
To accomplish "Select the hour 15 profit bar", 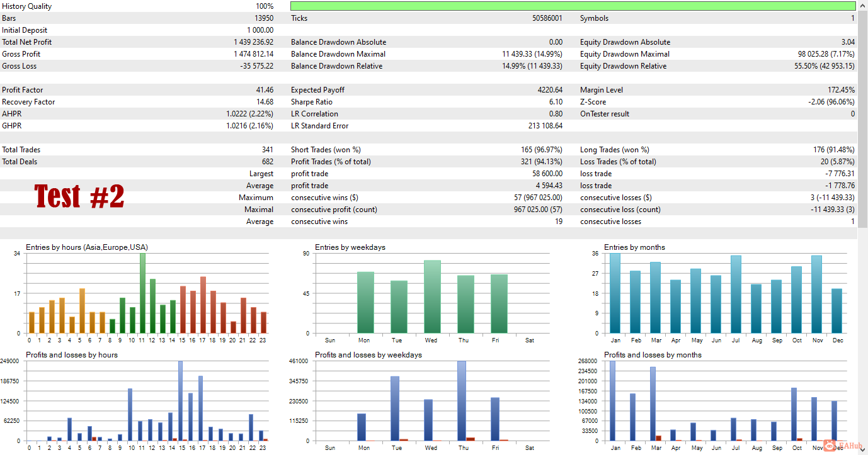I will (x=180, y=401).
